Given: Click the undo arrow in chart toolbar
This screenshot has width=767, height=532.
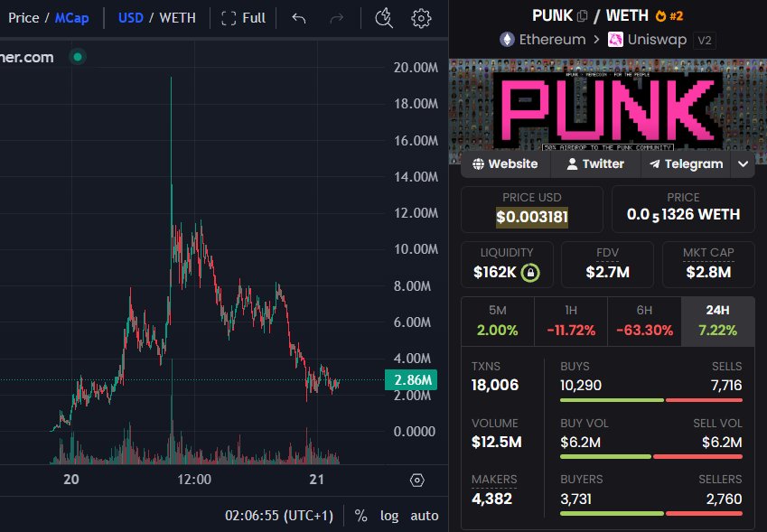Looking at the screenshot, I should point(299,18).
